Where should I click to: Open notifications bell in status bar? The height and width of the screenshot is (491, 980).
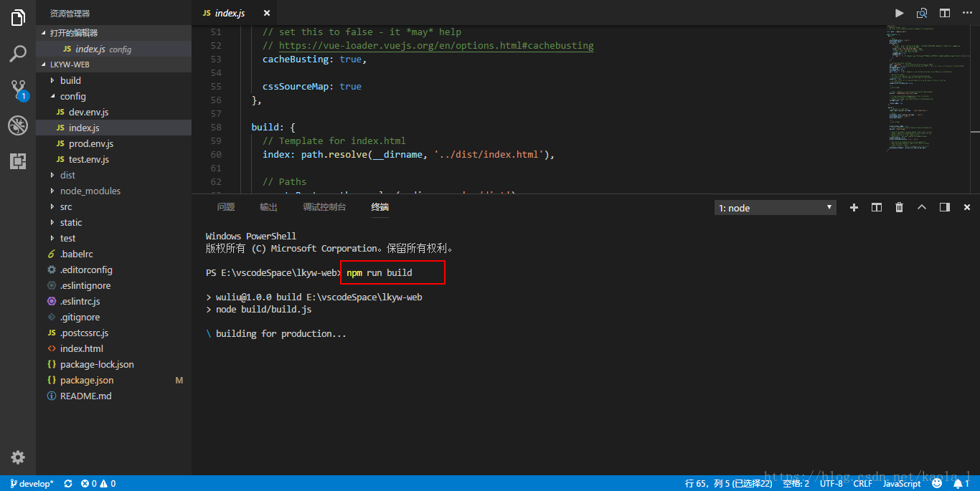coord(961,484)
